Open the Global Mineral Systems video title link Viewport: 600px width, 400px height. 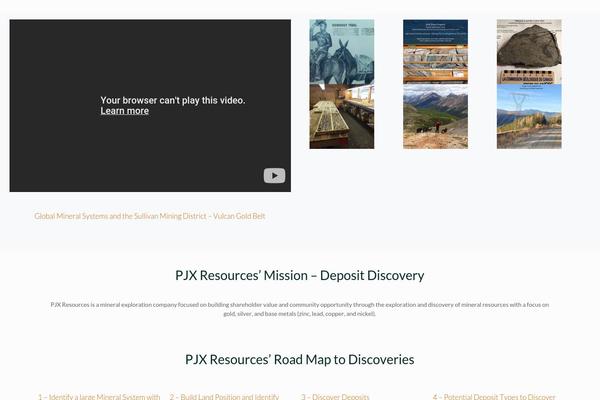[150, 216]
